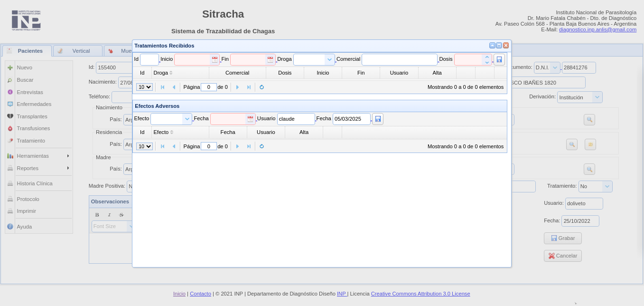Click the Cancelar button
This screenshot has height=306, width=644.
point(562,256)
